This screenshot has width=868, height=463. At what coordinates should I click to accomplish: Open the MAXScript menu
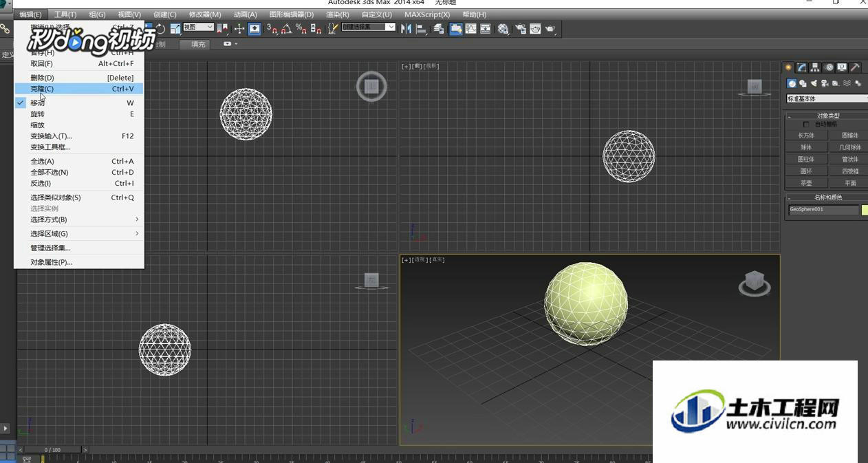[x=427, y=14]
